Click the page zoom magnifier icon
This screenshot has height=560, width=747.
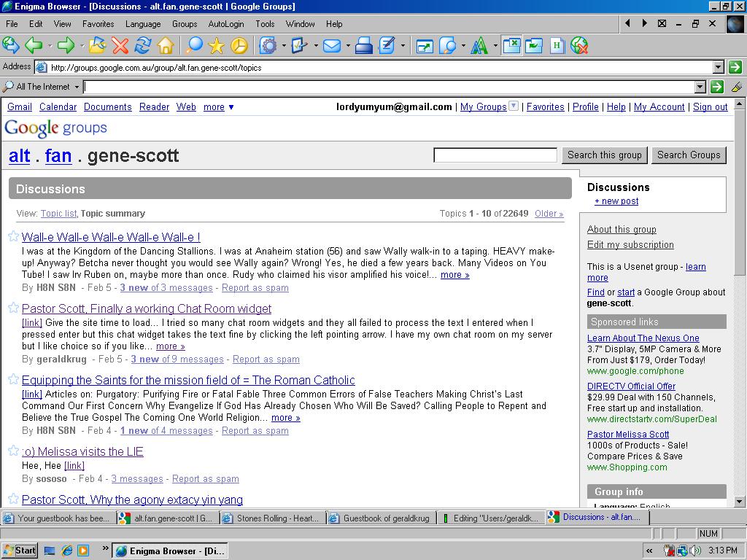click(x=448, y=46)
